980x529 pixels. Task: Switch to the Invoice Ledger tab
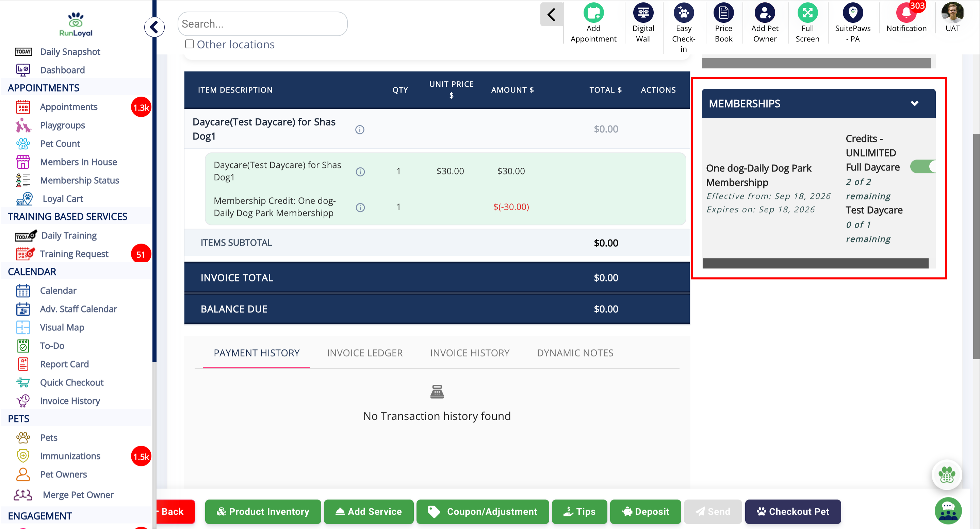pyautogui.click(x=364, y=353)
